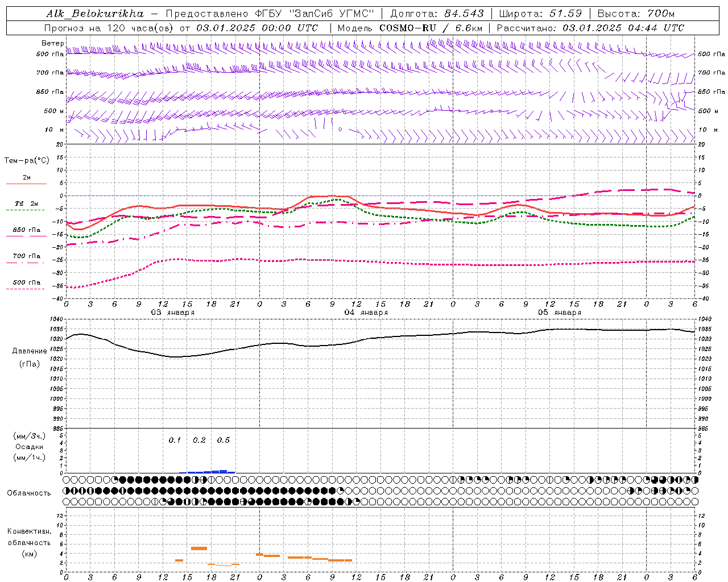
Task: Click the Ветер wind panel label
Action: click(x=52, y=43)
